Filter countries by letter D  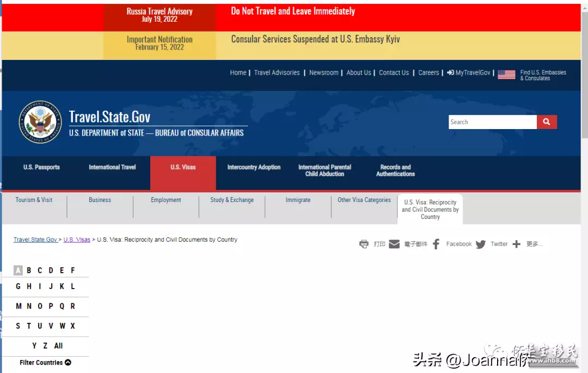click(51, 270)
